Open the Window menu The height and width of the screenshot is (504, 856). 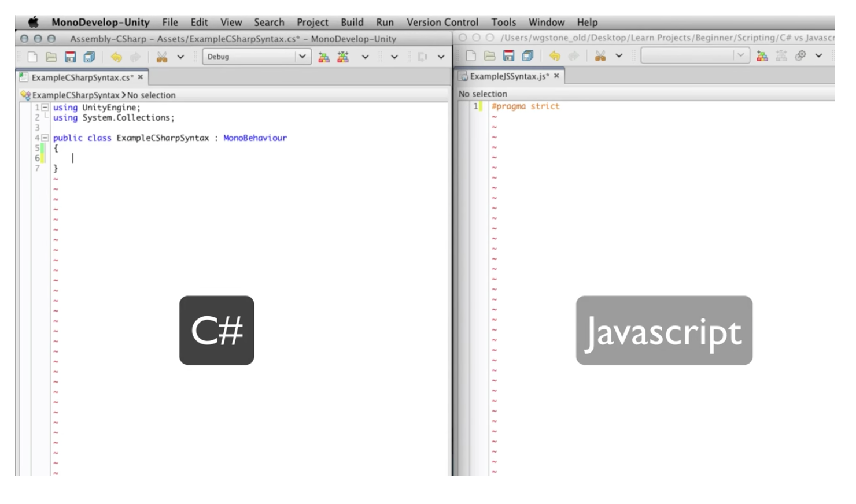[x=547, y=22]
